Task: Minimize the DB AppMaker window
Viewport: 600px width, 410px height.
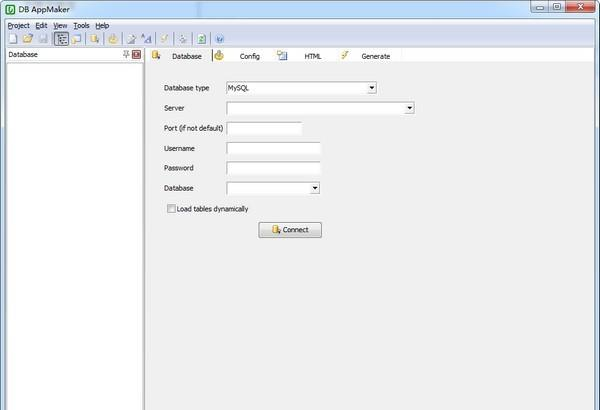Action: click(x=540, y=7)
